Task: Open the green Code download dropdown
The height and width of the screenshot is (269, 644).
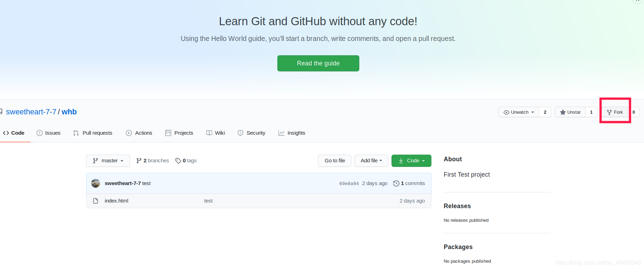Action: [411, 161]
